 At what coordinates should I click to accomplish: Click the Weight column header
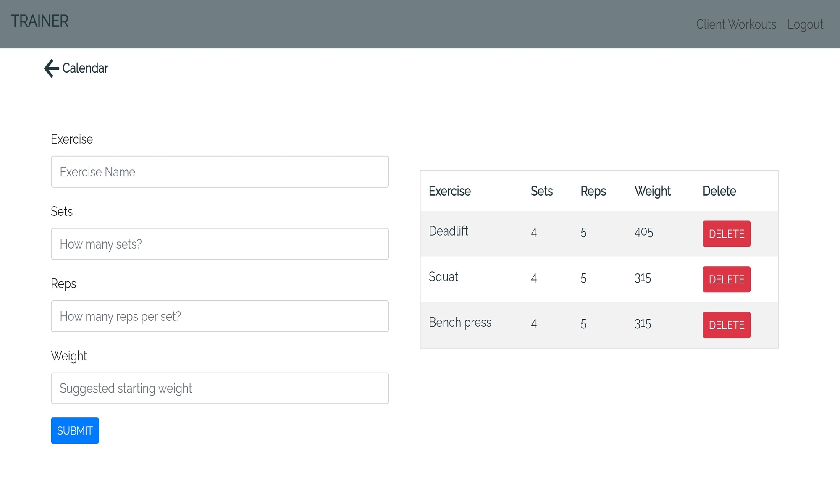652,191
